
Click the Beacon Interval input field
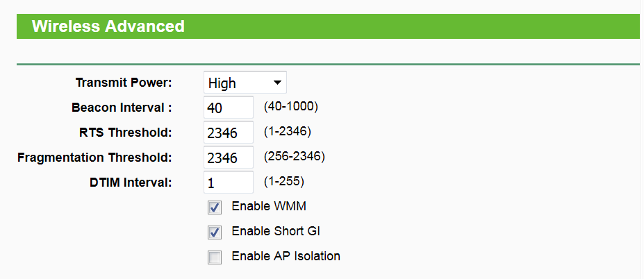tap(229, 108)
